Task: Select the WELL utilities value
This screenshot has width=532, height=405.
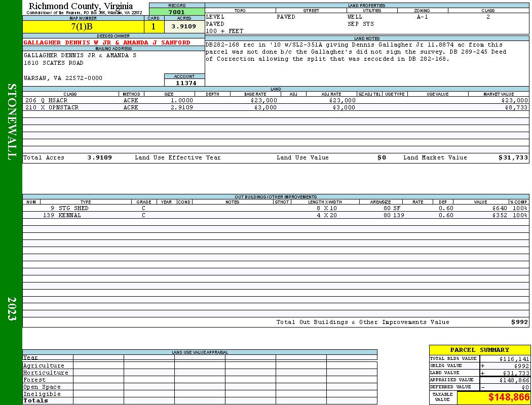Action: pyautogui.click(x=355, y=17)
